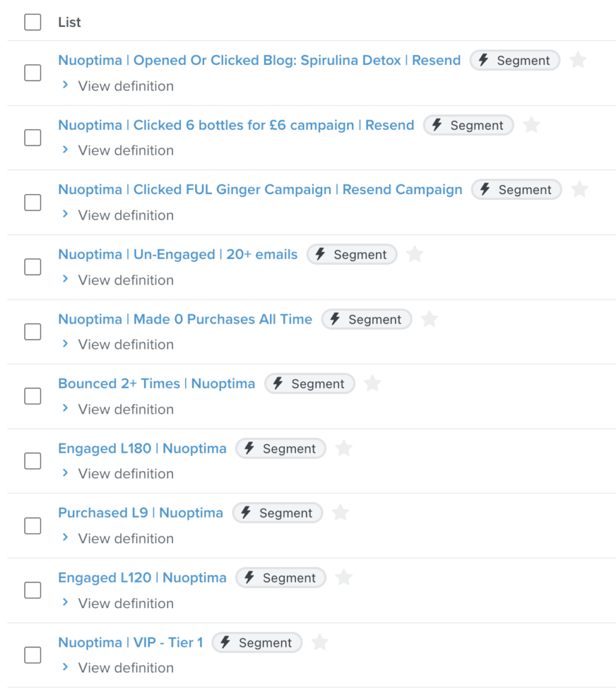The height and width of the screenshot is (692, 616).
Task: Favorite the 6 bottles for £6 segment
Action: (x=532, y=125)
